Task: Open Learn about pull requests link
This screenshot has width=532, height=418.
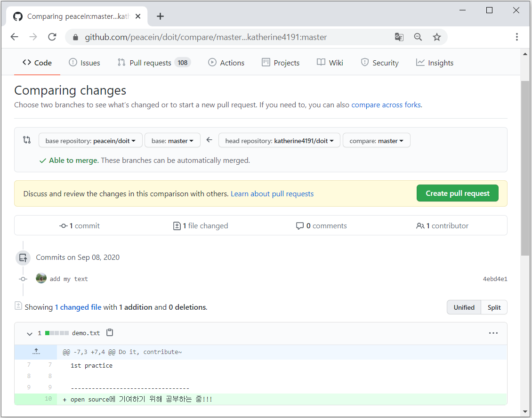Action: point(272,194)
